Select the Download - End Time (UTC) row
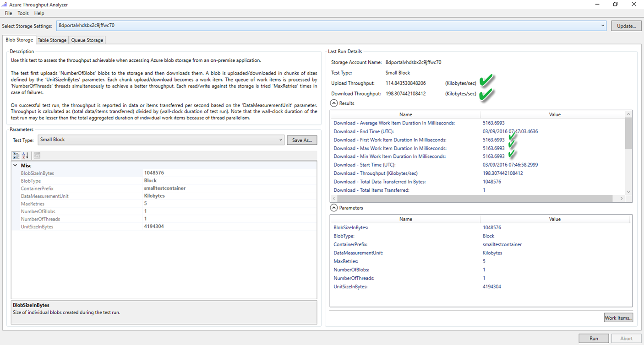 point(478,131)
